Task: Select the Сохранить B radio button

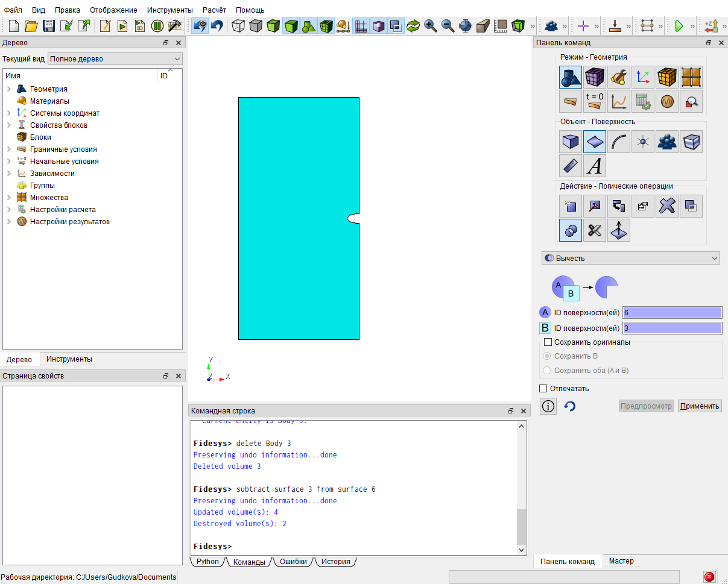Action: coord(547,356)
